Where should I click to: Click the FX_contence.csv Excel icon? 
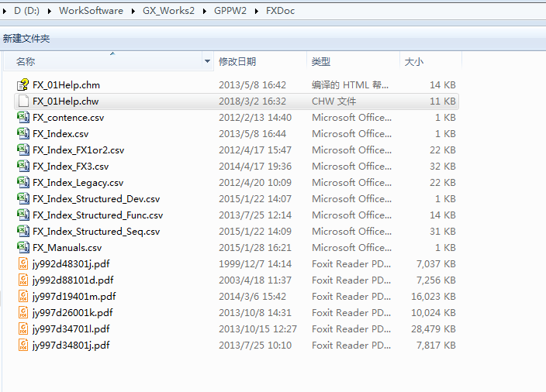22,118
